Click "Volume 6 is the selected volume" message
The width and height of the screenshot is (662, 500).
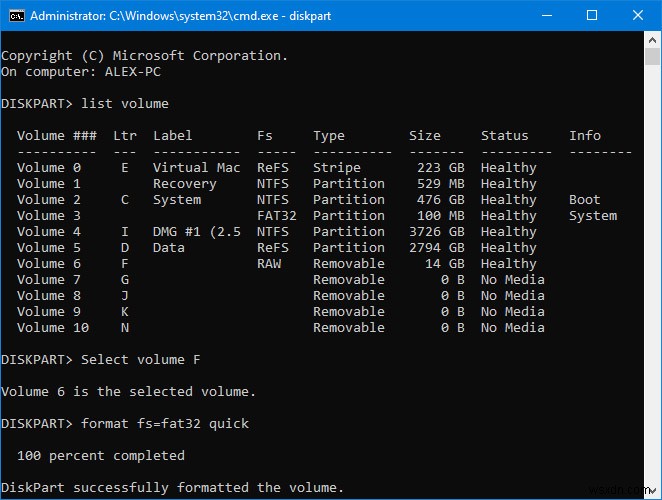click(129, 392)
